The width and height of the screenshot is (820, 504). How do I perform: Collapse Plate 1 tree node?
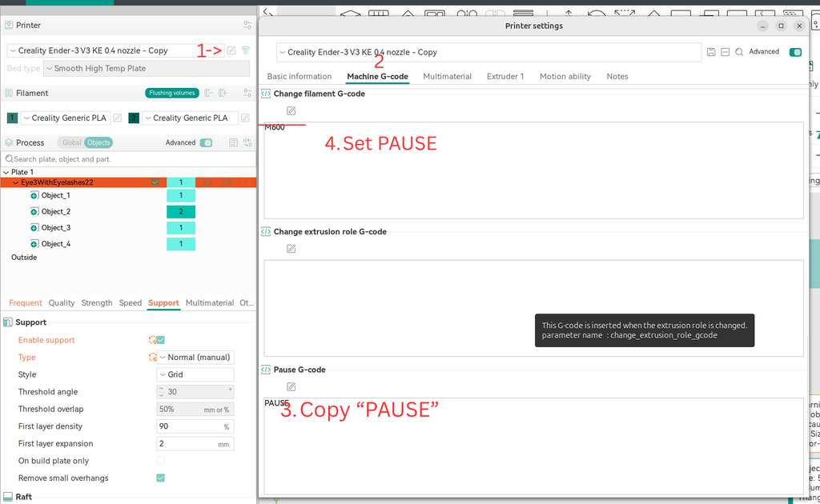[6, 172]
